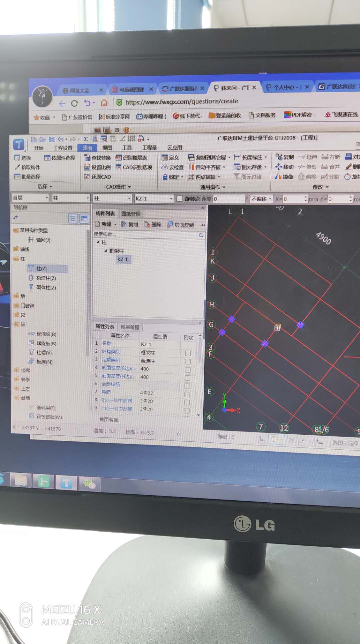Tick the 附加 checkbox for B边一侧中部筋 row
Viewport: 360px width, 644px height.
187,402
